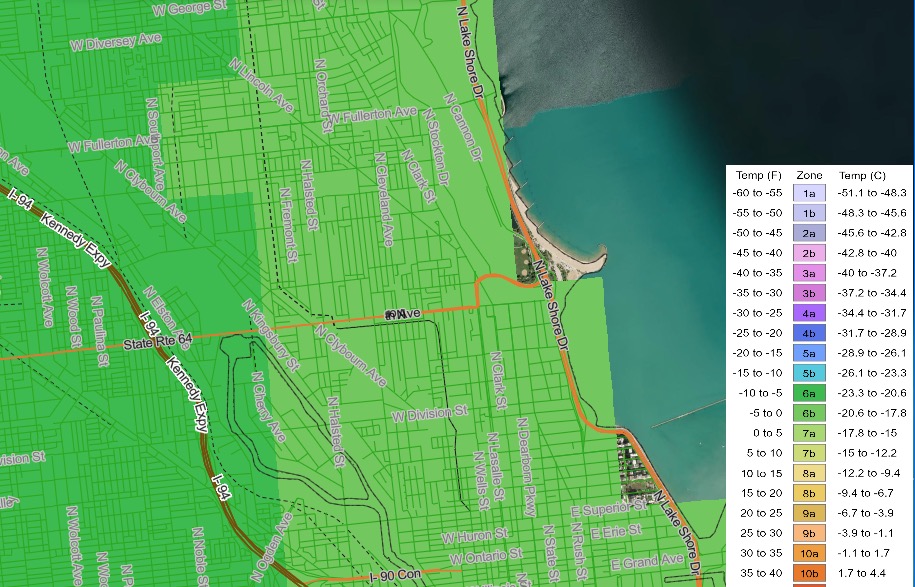Click the E Superior St label

point(609,509)
